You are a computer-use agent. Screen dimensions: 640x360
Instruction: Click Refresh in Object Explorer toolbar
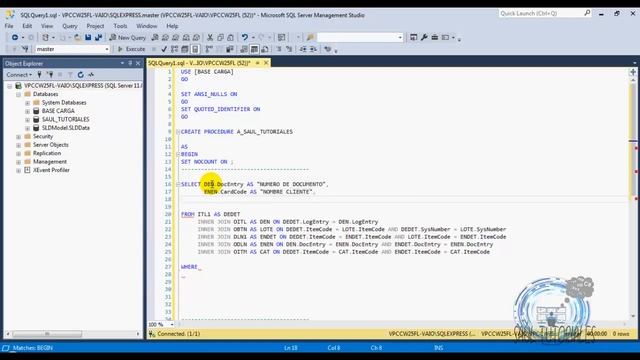pos(80,75)
